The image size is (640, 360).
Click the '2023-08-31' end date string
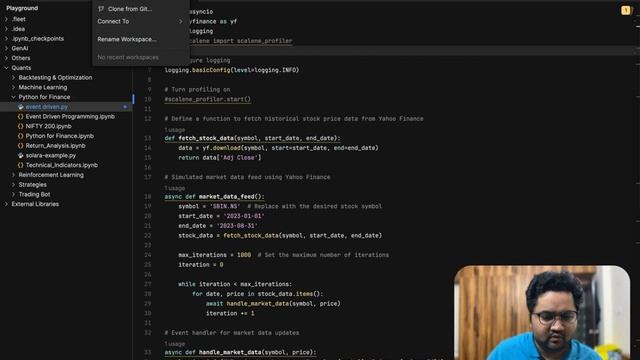[237, 226]
